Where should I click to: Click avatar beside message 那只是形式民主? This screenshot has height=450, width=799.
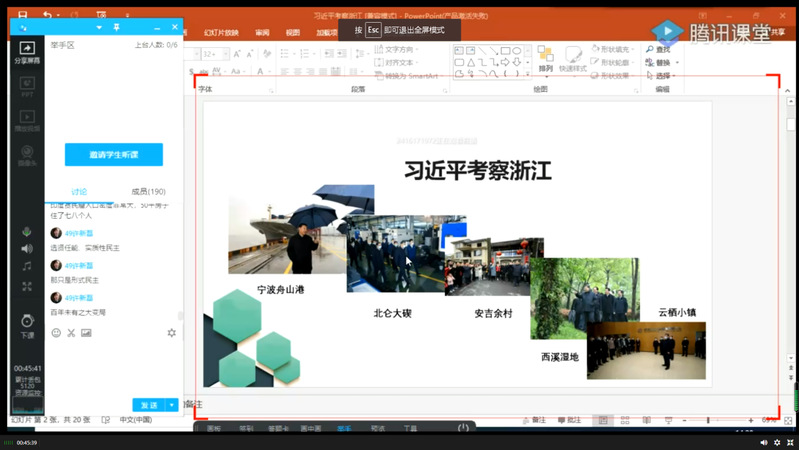56,265
